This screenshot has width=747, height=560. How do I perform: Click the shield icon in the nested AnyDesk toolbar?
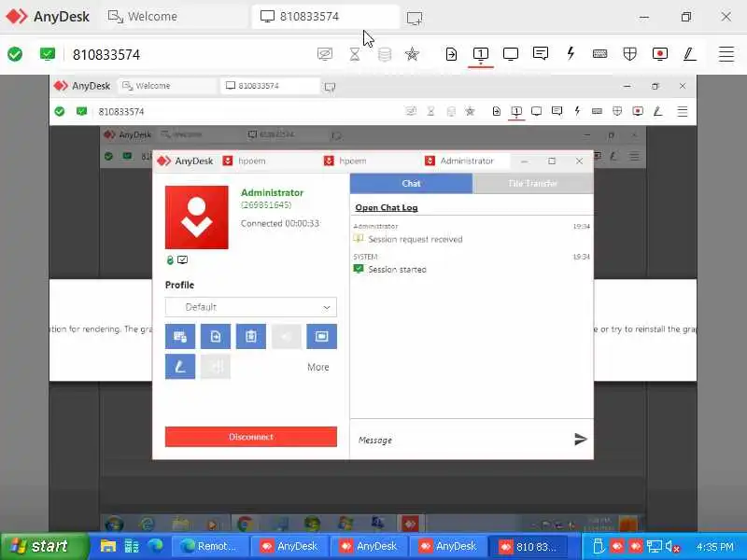click(x=617, y=111)
